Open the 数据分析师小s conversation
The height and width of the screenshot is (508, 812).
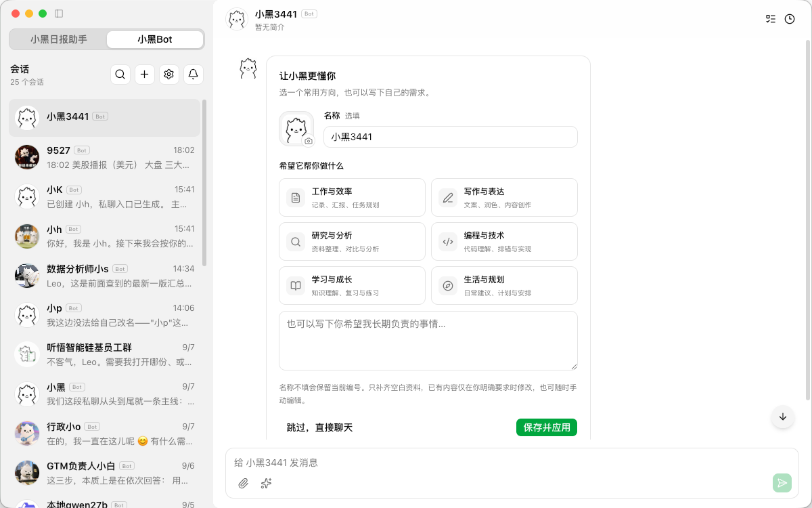104,276
